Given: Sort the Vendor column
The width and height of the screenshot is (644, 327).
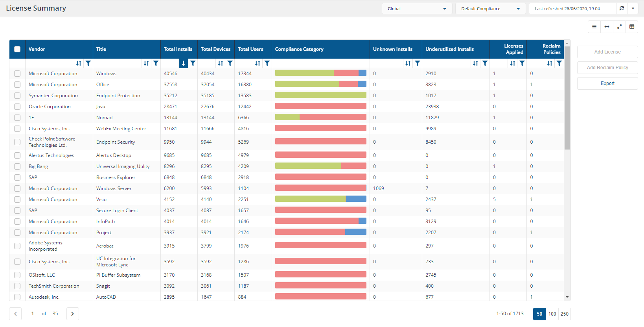Looking at the screenshot, I should (79, 63).
